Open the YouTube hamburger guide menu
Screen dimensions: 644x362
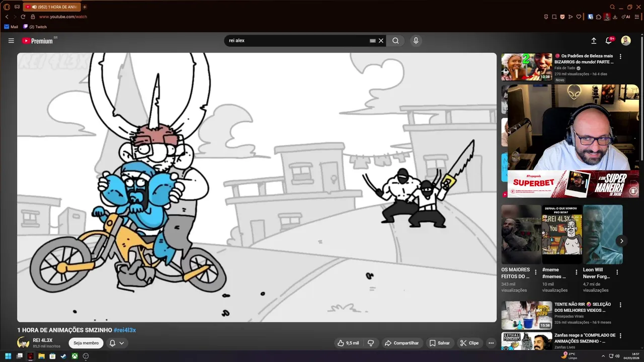[11, 41]
